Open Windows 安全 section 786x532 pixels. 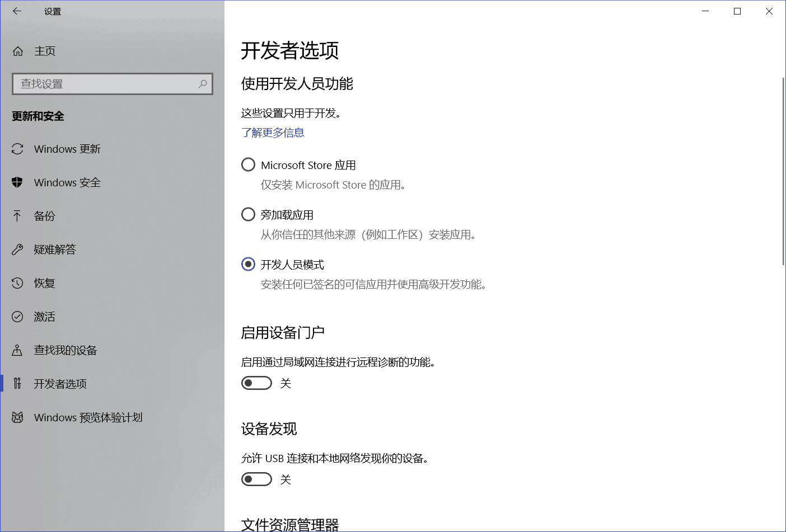coord(112,182)
